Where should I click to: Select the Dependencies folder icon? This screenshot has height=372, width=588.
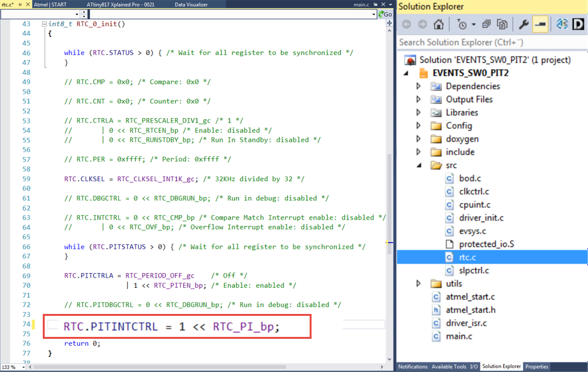[436, 87]
